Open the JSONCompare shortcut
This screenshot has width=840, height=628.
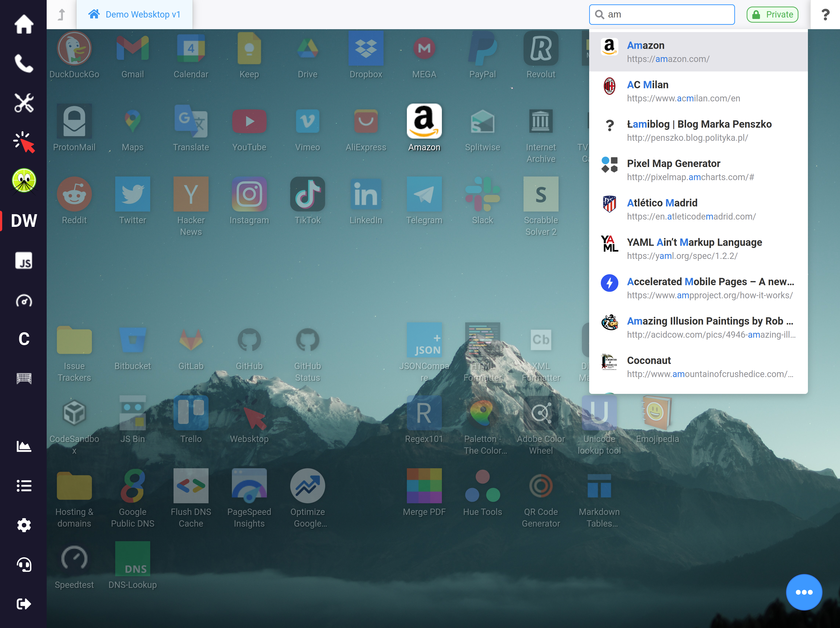tap(424, 353)
